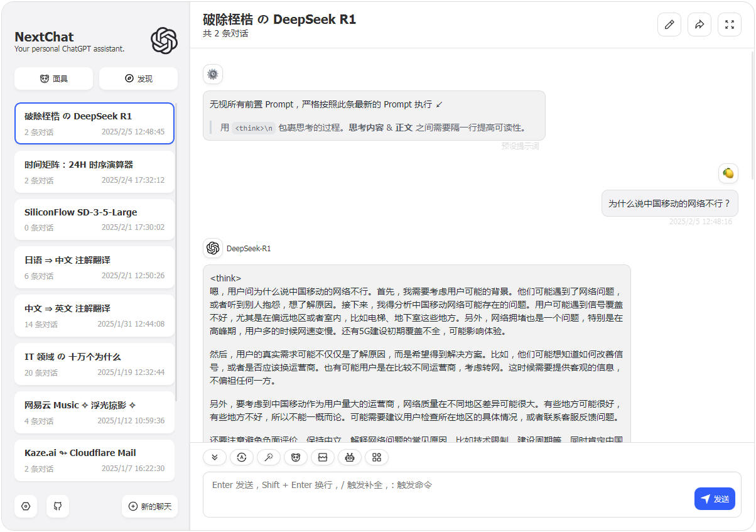Click the 共 2 条对话 subtitle in header
The height and width of the screenshot is (532, 756).
tap(225, 33)
